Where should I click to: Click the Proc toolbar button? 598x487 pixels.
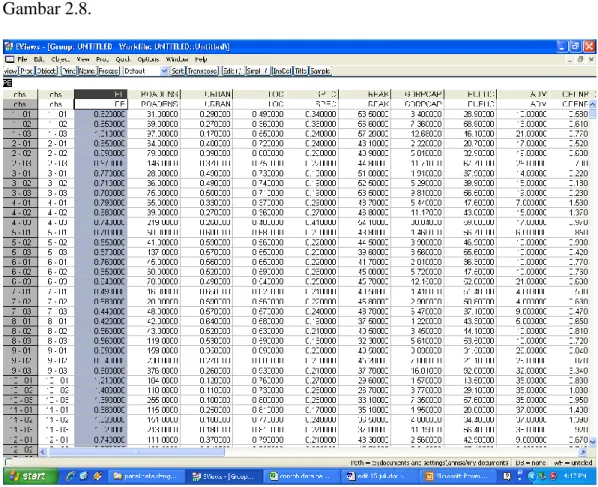coord(26,71)
